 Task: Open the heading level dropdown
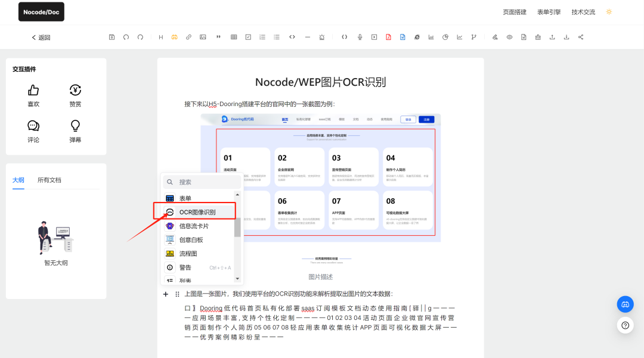click(160, 37)
